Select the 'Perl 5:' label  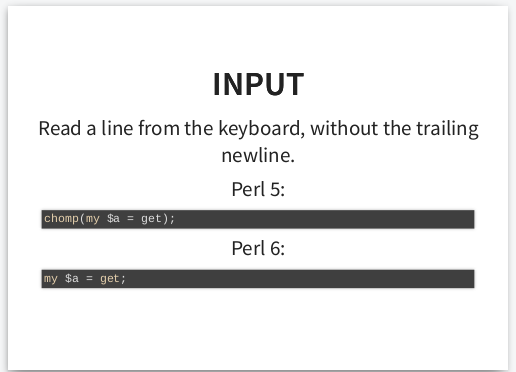coord(258,189)
